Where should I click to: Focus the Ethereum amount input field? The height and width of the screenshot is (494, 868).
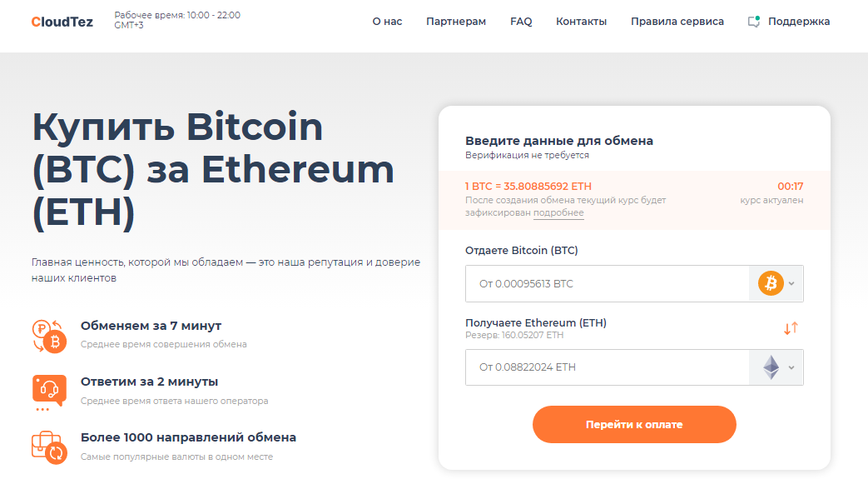pos(608,367)
